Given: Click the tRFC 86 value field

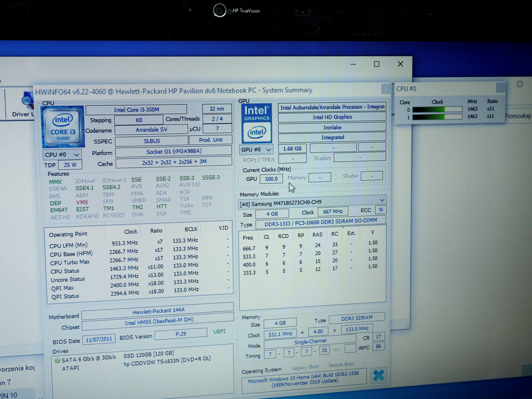Looking at the screenshot, I should point(378,347).
